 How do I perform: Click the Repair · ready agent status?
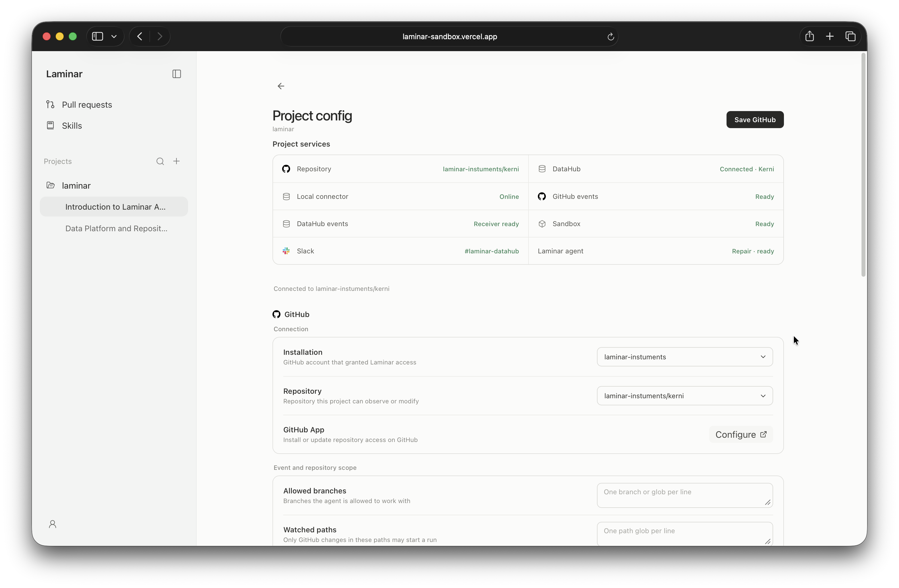click(752, 251)
